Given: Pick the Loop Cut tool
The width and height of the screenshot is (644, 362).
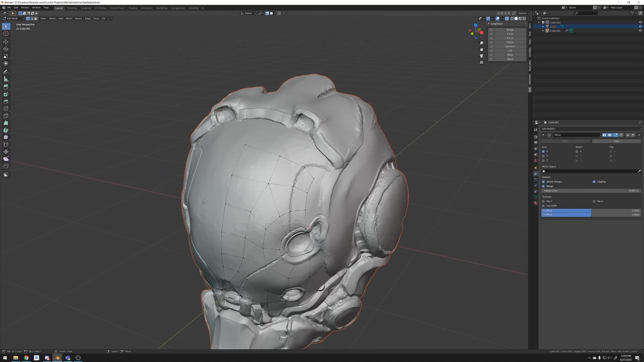Looking at the screenshot, I should tap(6, 109).
